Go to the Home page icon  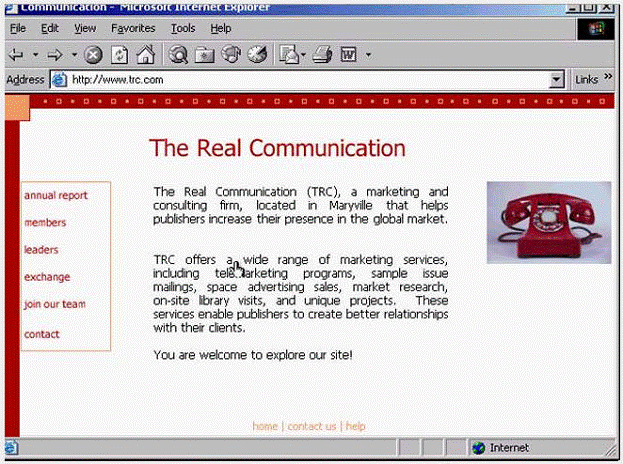(x=145, y=54)
